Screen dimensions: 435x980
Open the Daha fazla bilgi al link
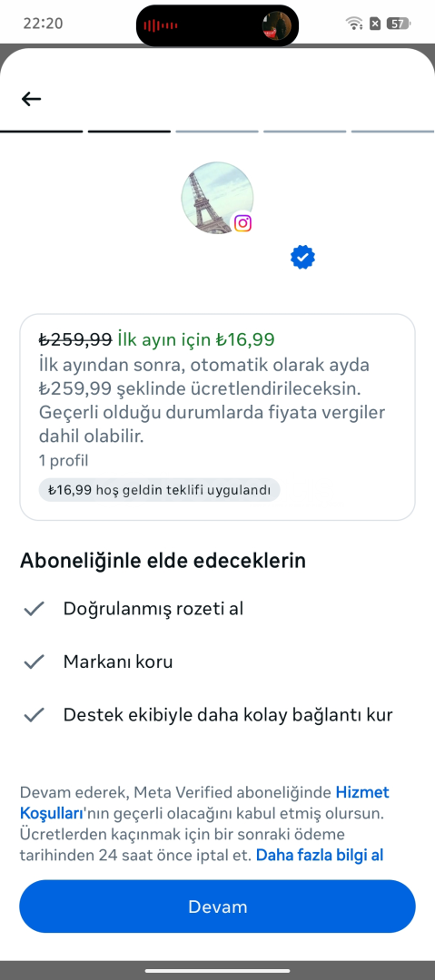coord(319,855)
